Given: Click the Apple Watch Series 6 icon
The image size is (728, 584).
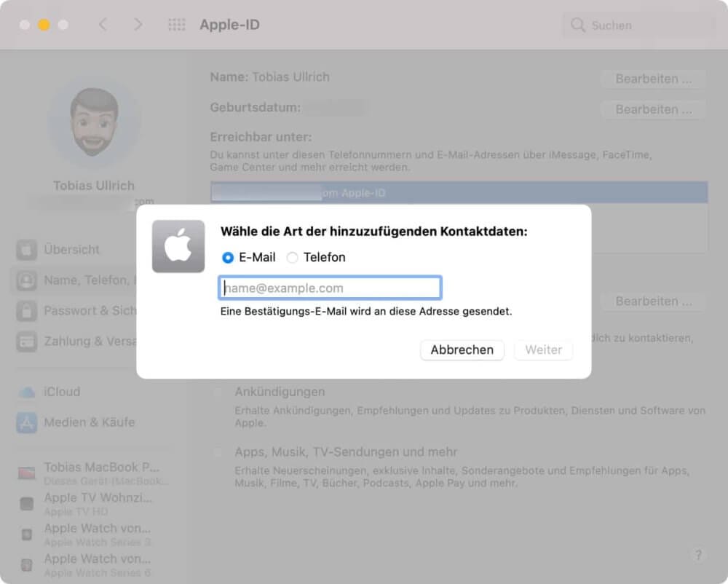Looking at the screenshot, I should (x=26, y=565).
